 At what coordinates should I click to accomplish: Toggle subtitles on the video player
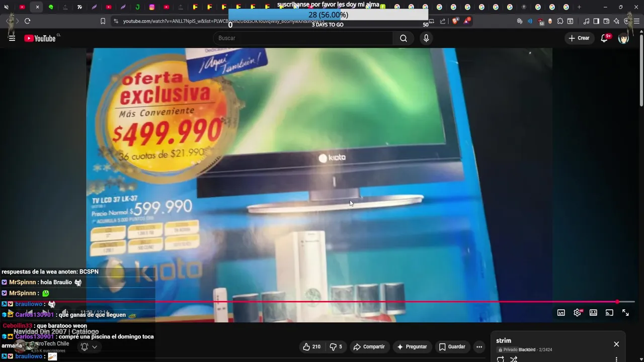coord(561,313)
